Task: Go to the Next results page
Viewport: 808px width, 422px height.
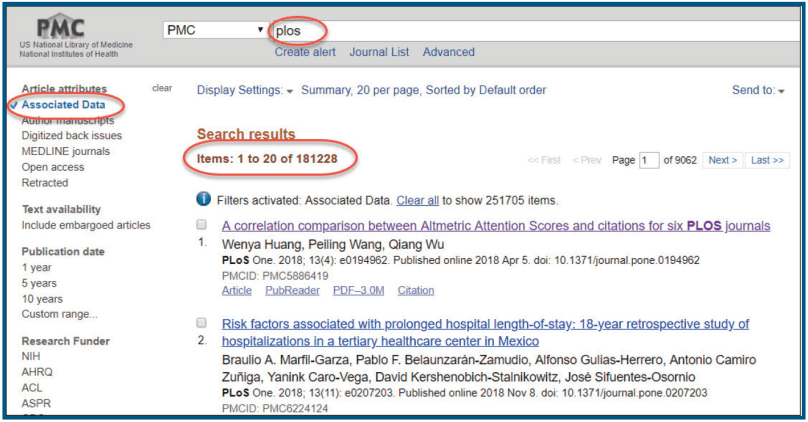Action: point(722,160)
